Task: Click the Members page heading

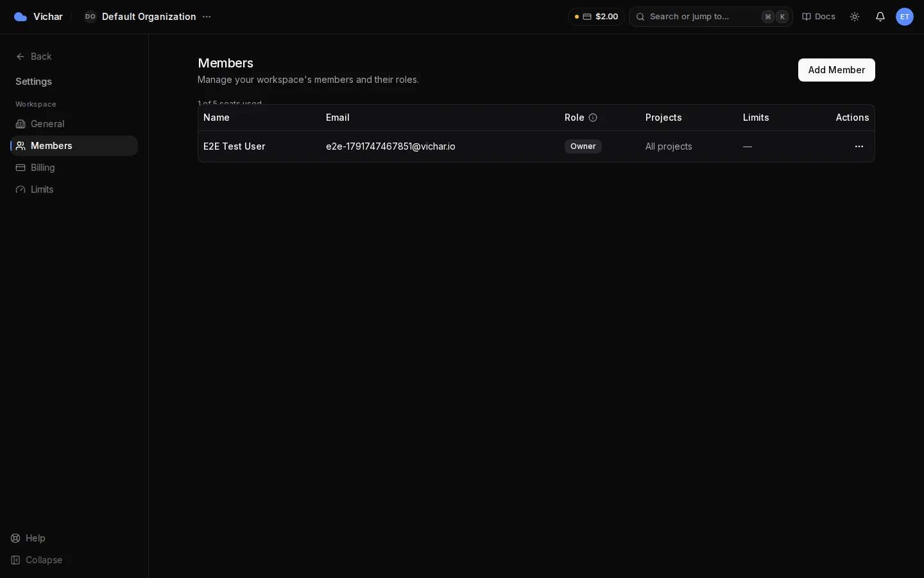Action: tap(225, 63)
